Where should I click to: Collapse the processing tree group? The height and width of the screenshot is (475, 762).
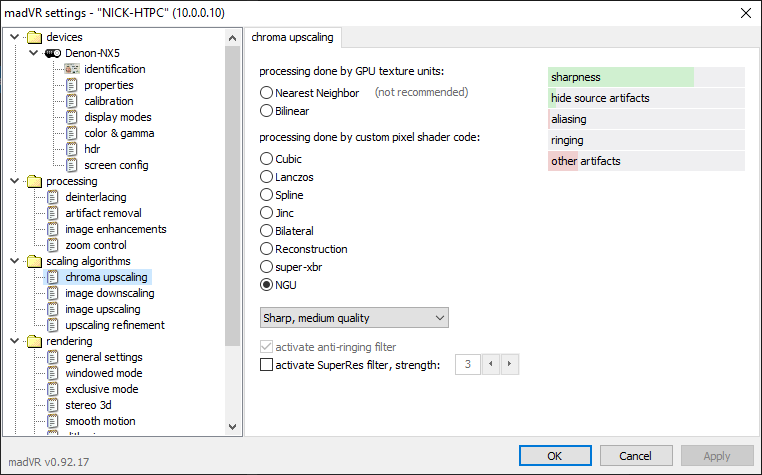14,181
